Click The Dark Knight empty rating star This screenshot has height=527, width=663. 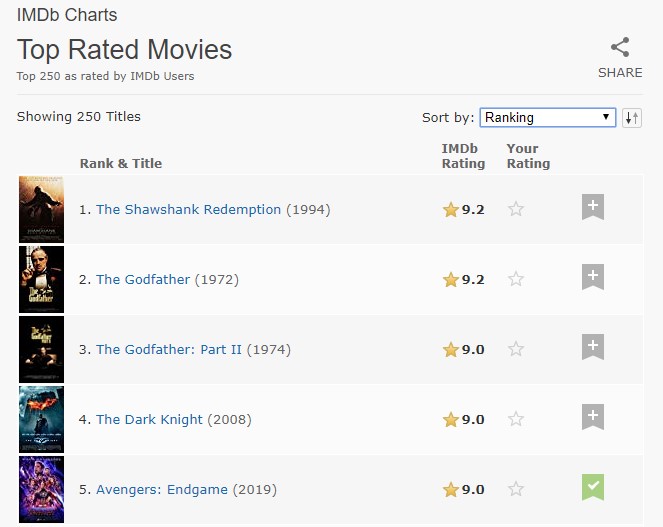click(516, 420)
